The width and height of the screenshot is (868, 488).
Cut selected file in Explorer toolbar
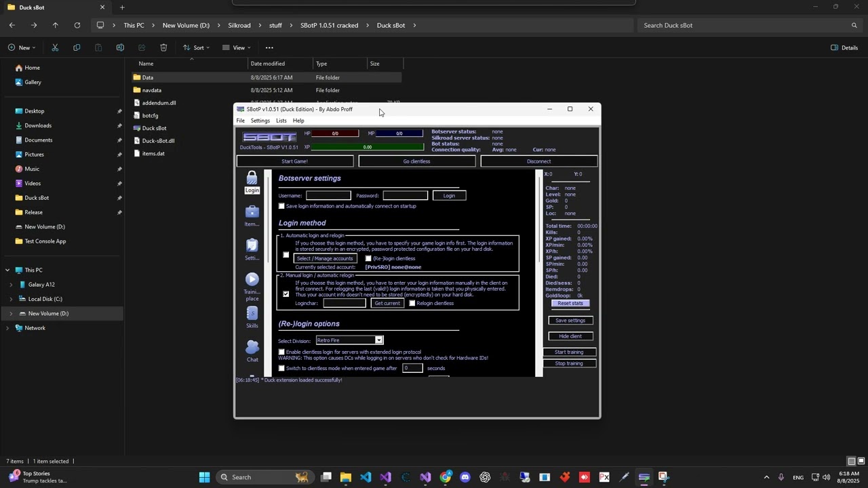tap(55, 47)
